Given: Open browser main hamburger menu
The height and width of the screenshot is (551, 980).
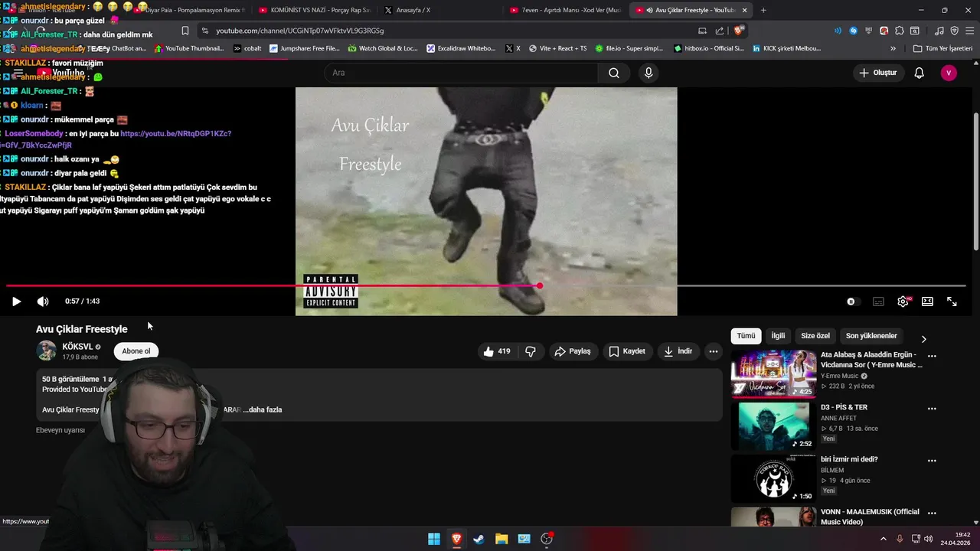Looking at the screenshot, I should tap(969, 31).
